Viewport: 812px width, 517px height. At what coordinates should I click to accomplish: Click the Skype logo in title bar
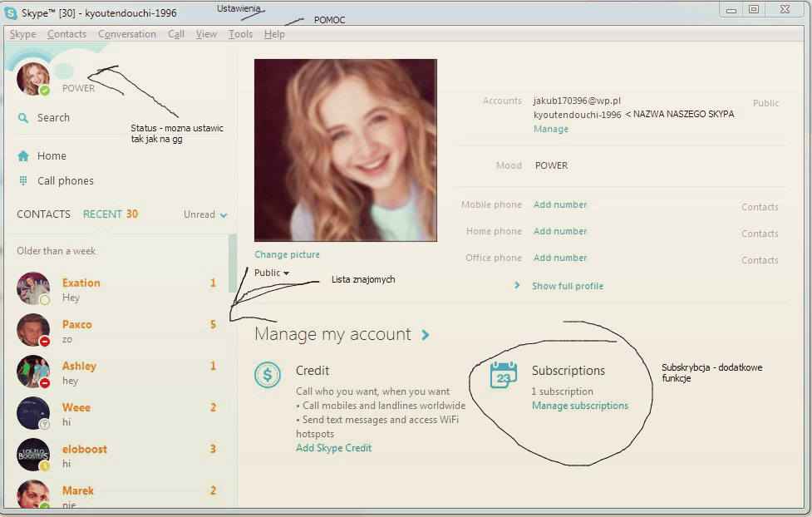[10, 13]
